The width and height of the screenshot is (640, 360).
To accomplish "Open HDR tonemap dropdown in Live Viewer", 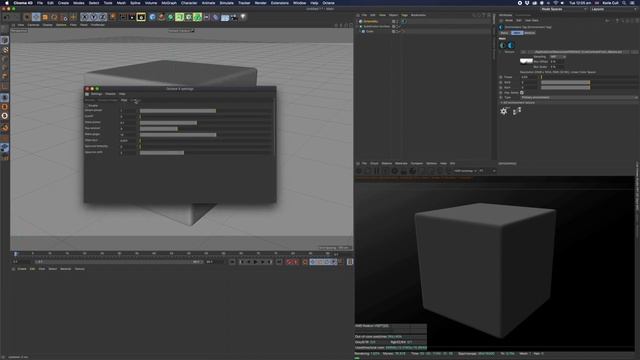I will tap(465, 171).
